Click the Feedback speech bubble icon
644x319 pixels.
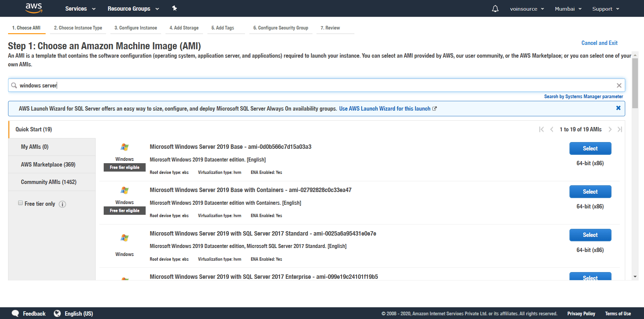(15, 314)
